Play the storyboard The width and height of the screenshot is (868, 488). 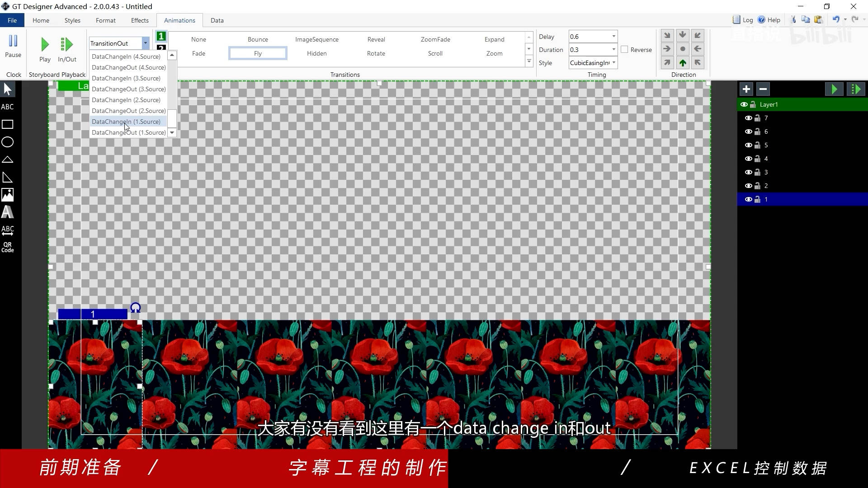pyautogui.click(x=45, y=49)
